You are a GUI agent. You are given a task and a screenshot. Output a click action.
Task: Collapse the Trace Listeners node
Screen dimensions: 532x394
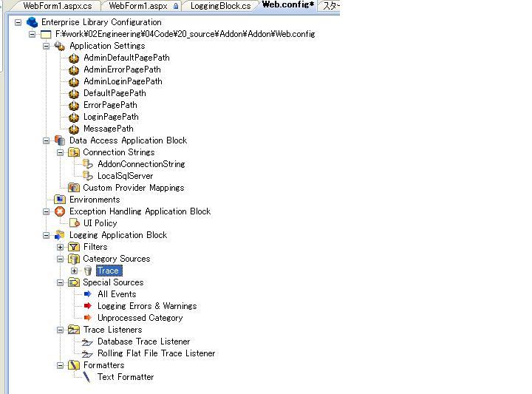[x=60, y=330]
